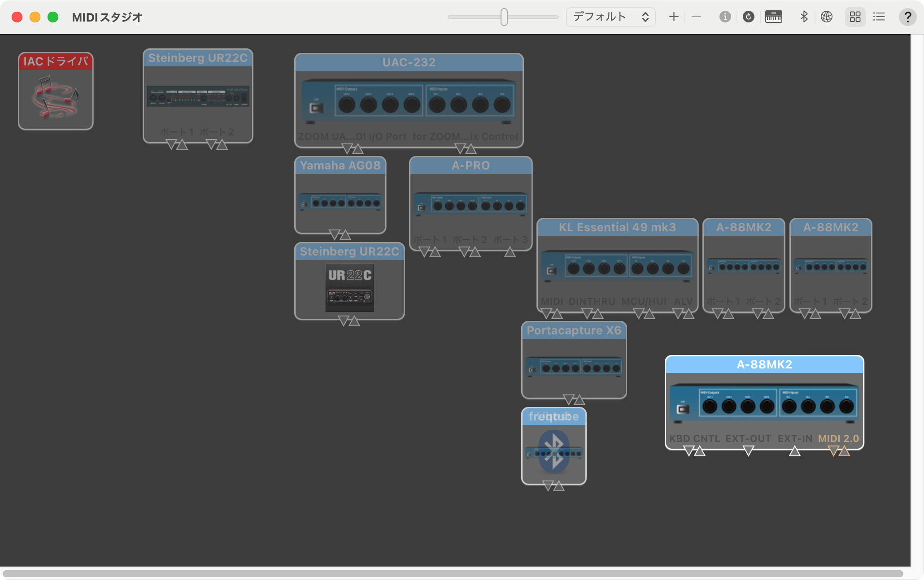Screen dimensions: 924x580
Task: Click the MIDI スタジオ window title
Action: (107, 17)
